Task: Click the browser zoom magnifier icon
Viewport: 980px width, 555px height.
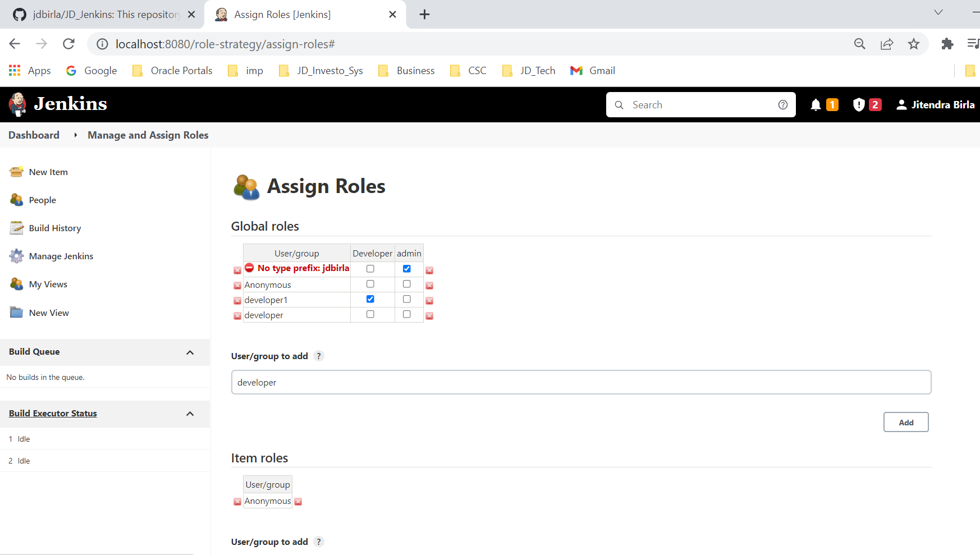Action: click(x=859, y=44)
